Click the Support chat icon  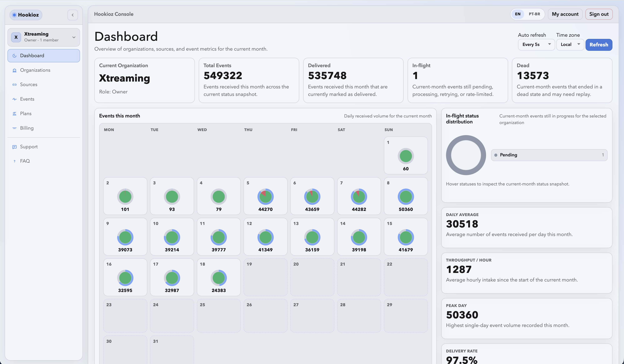click(15, 147)
